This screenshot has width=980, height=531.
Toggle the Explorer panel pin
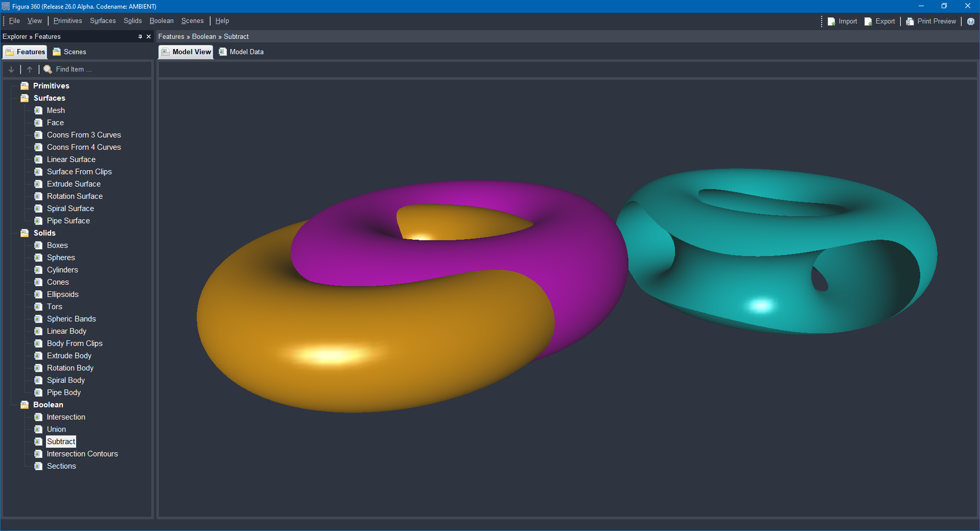pyautogui.click(x=140, y=36)
